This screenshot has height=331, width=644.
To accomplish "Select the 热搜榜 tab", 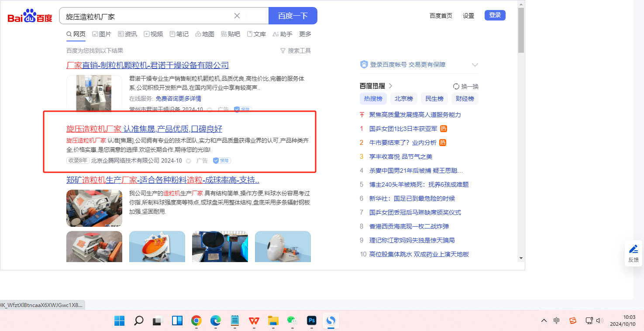I will [373, 99].
